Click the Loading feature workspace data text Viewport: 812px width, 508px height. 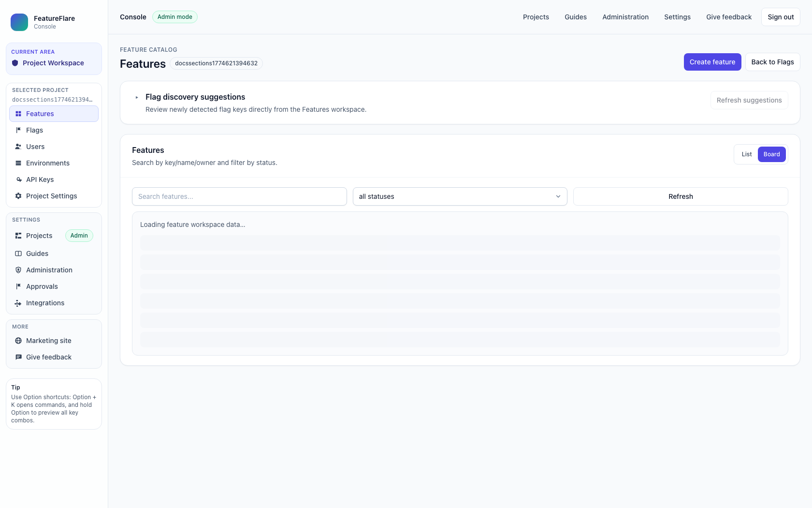coord(193,224)
